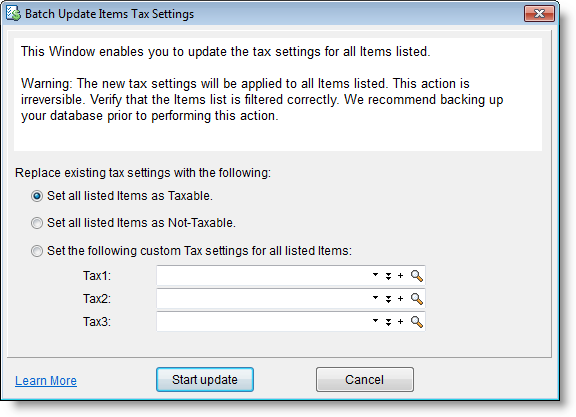The image size is (576, 417).
Task: Click the Tax1 magnifier search icon
Action: coord(417,276)
